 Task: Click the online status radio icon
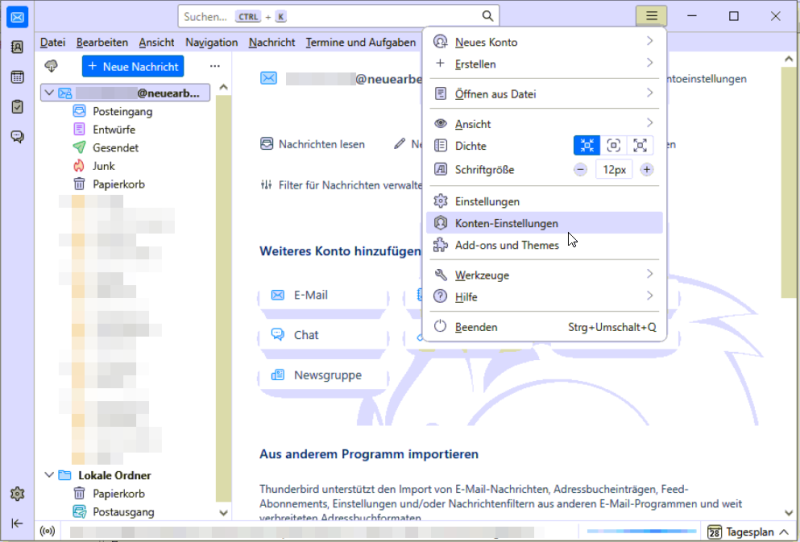click(47, 531)
